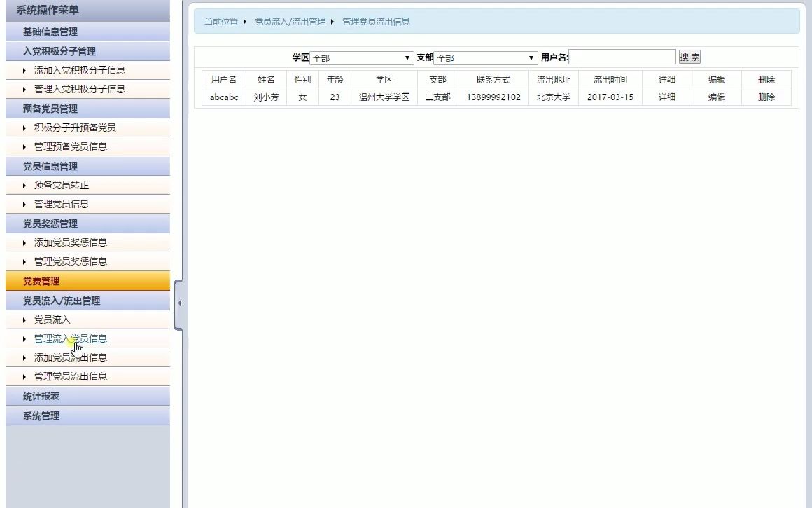
Task: Open 积极分子升预备党员 page
Action: point(77,128)
